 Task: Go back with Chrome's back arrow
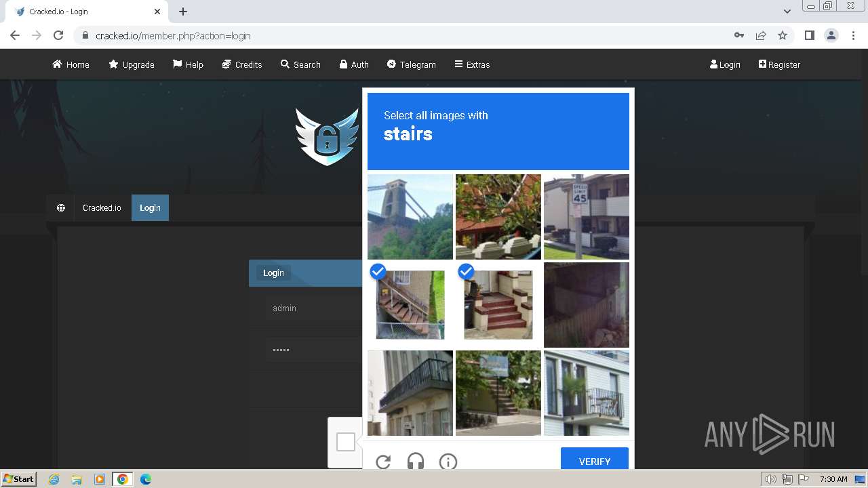click(15, 35)
